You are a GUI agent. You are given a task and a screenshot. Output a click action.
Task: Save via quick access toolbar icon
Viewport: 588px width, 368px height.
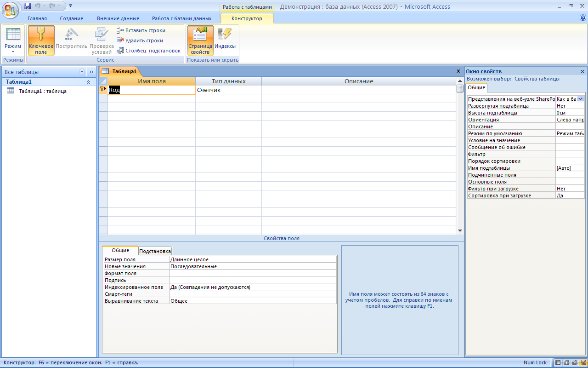28,6
